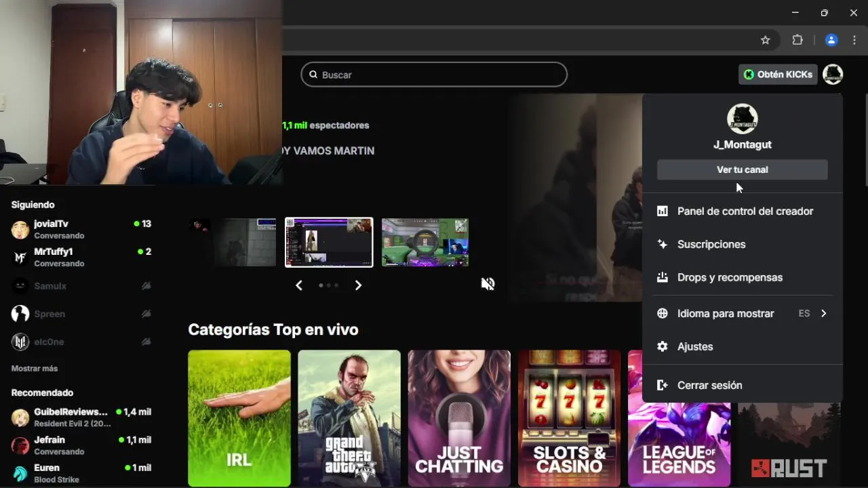Click the profile avatar in top bar

tap(833, 75)
